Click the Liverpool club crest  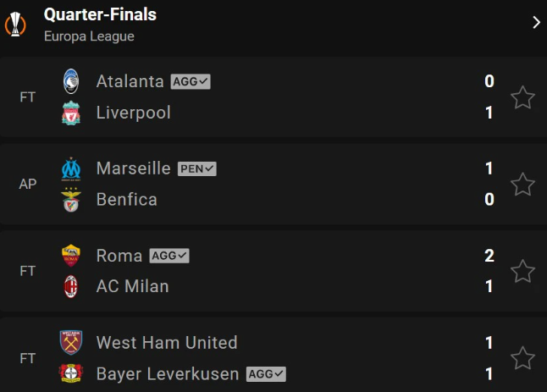(x=71, y=113)
